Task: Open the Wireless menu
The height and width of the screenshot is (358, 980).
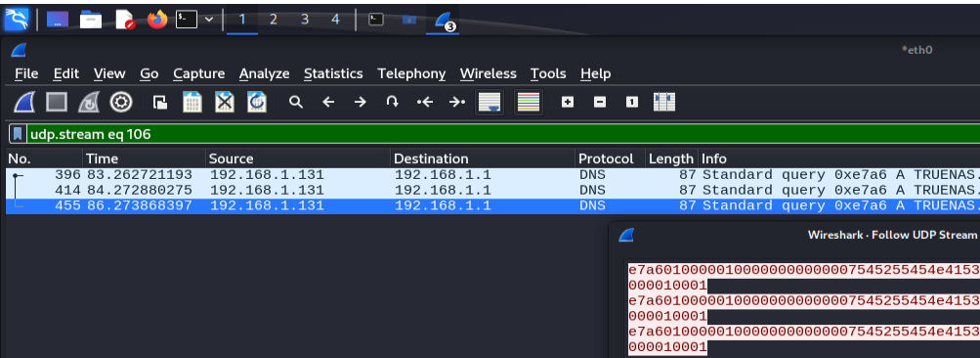Action: (x=489, y=74)
